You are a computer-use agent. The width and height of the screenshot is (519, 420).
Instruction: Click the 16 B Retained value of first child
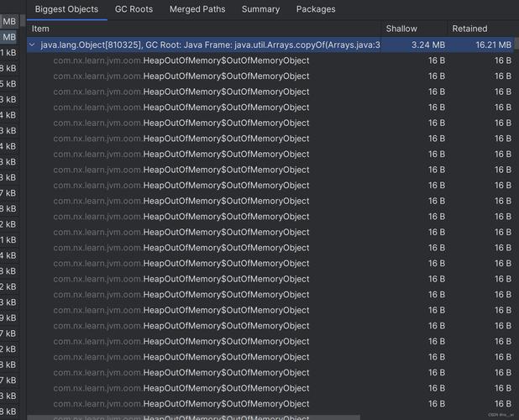(x=502, y=60)
